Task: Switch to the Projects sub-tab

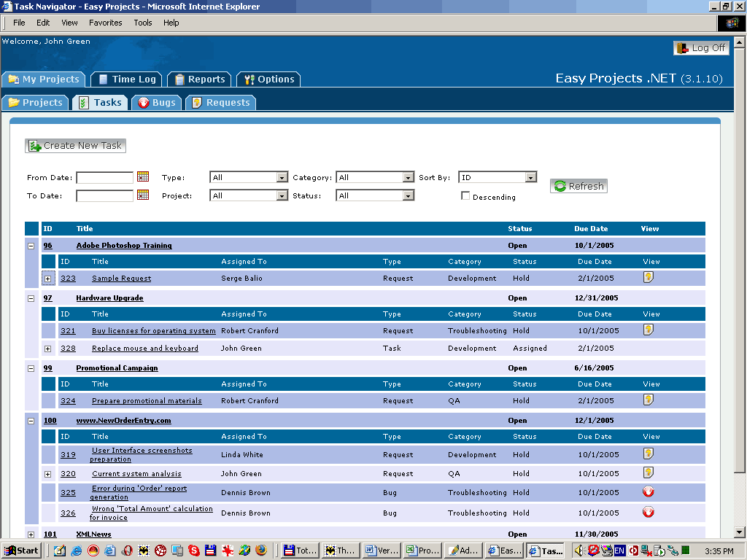Action: point(36,103)
